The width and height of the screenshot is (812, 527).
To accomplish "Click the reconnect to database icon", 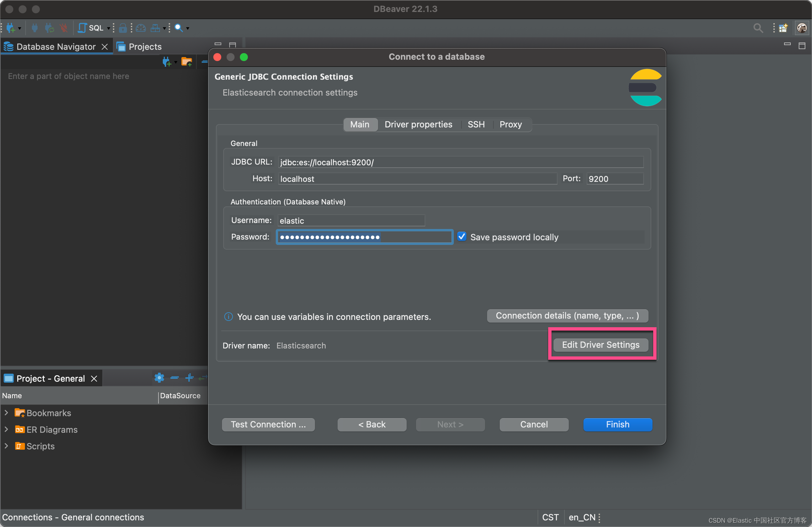I will tap(50, 28).
